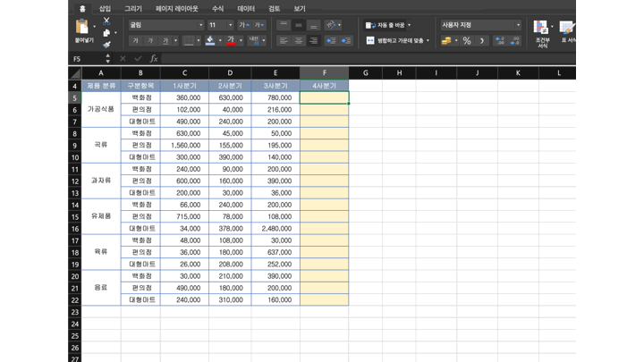Screen dimensions: 644x362
Task: Align text to bottom
Action: [313, 25]
